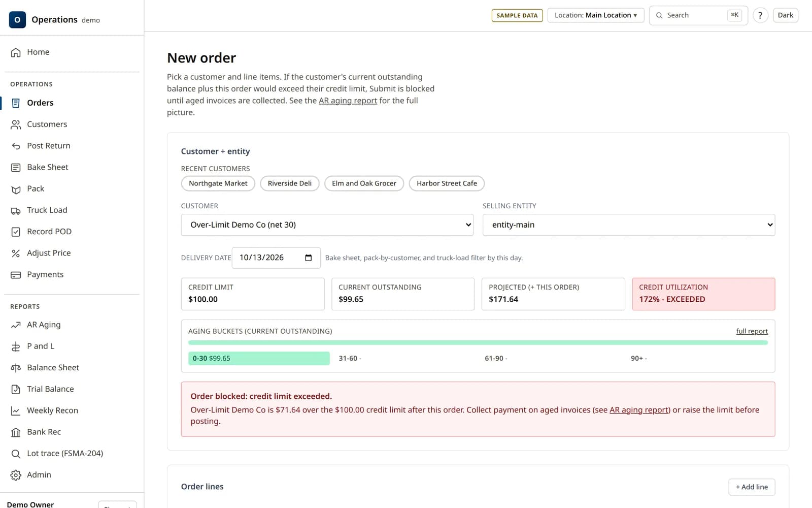Open Orders in the sidebar
Image resolution: width=812 pixels, height=508 pixels.
coord(72,103)
